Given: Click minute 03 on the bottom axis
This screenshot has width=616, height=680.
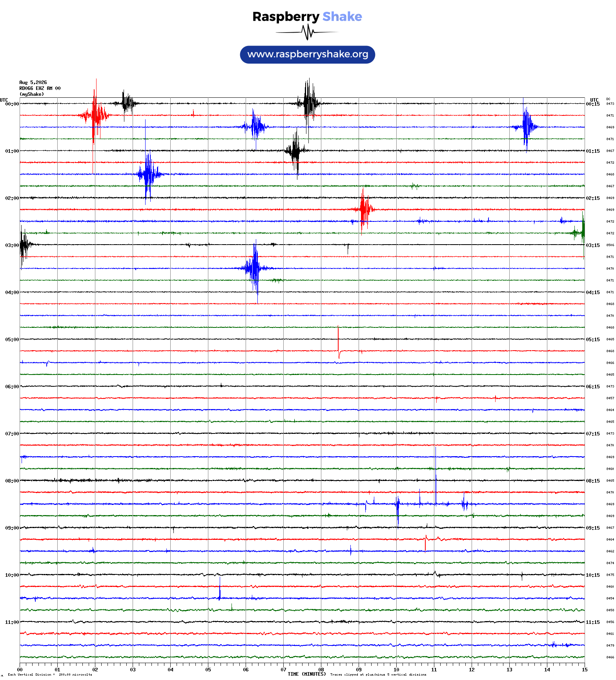Looking at the screenshot, I should [x=133, y=670].
